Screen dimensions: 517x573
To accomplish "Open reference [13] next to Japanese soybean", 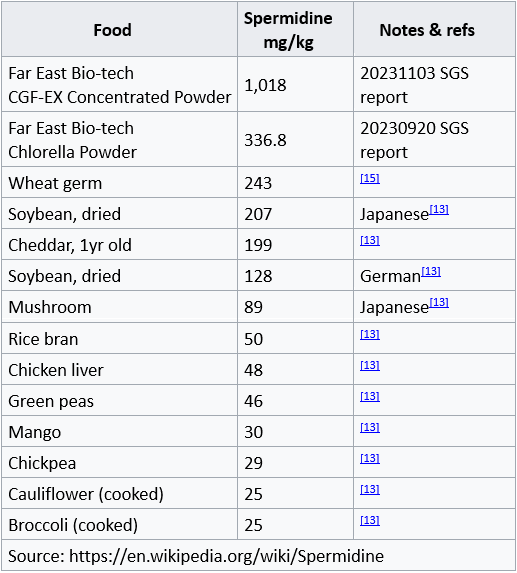I will click(x=439, y=209).
